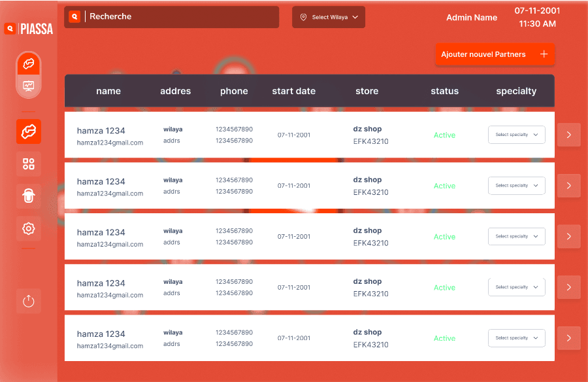This screenshot has width=588, height=382.
Task: Expand the Select Wilaya dropdown
Action: 329,17
